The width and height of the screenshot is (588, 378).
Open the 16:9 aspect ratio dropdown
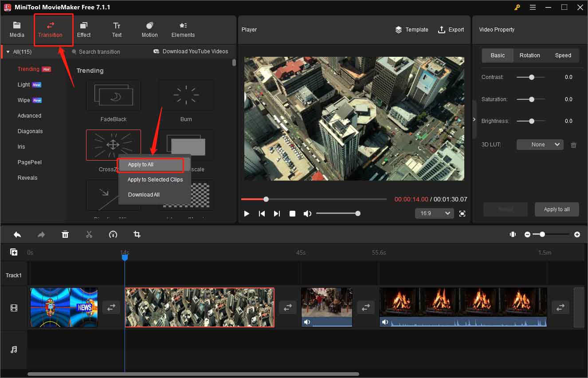435,213
